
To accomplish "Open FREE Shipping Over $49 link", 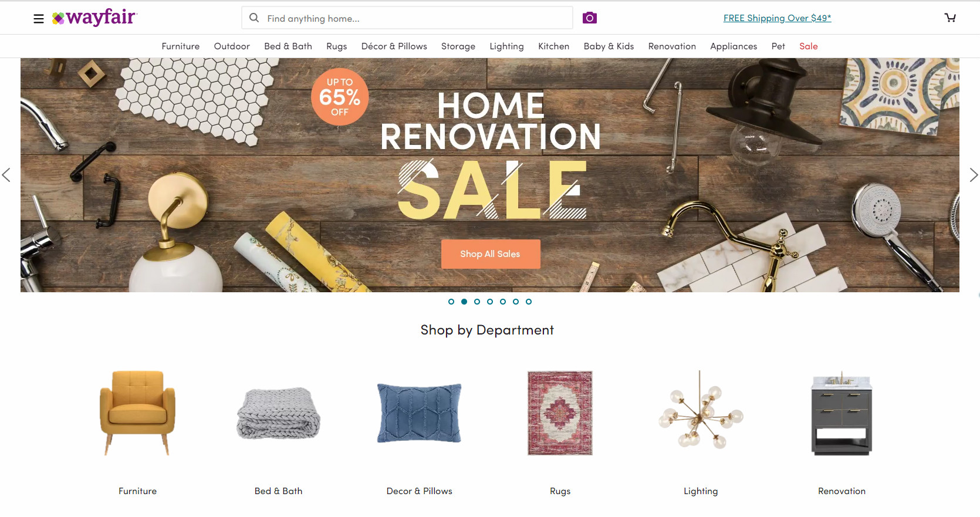I will pos(778,18).
